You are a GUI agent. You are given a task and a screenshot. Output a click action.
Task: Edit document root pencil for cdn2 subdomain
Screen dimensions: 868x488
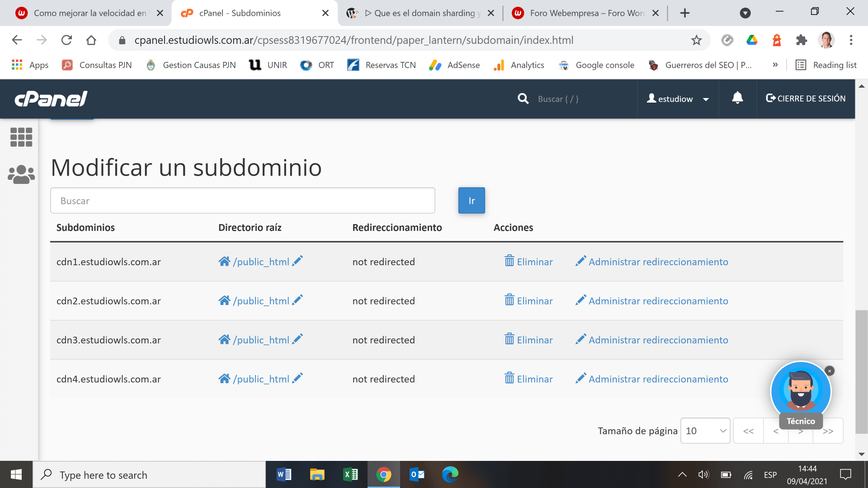[297, 300]
